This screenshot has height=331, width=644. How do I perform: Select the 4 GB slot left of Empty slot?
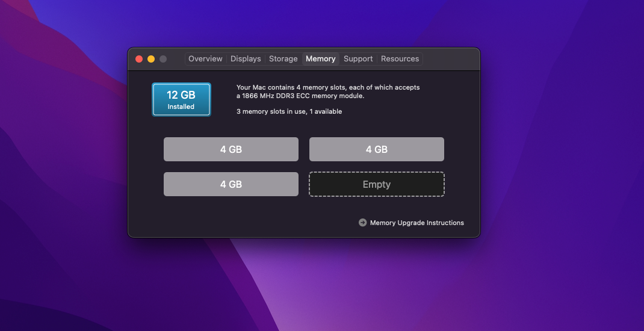pyautogui.click(x=231, y=184)
